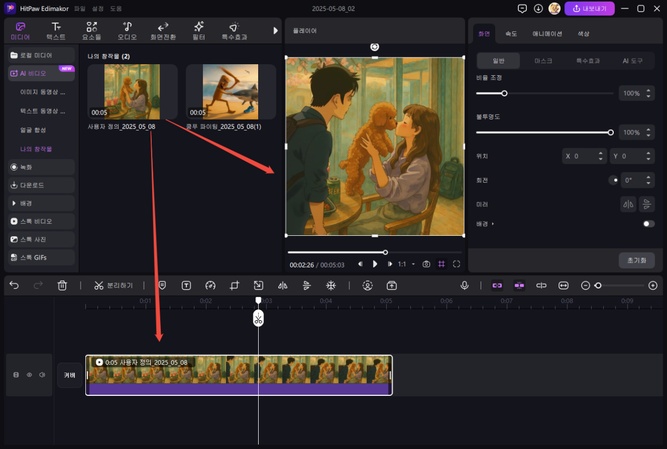Screen dimensions: 667x449
Task: Open the Transitions tab with double-arrow icon
Action: [163, 31]
